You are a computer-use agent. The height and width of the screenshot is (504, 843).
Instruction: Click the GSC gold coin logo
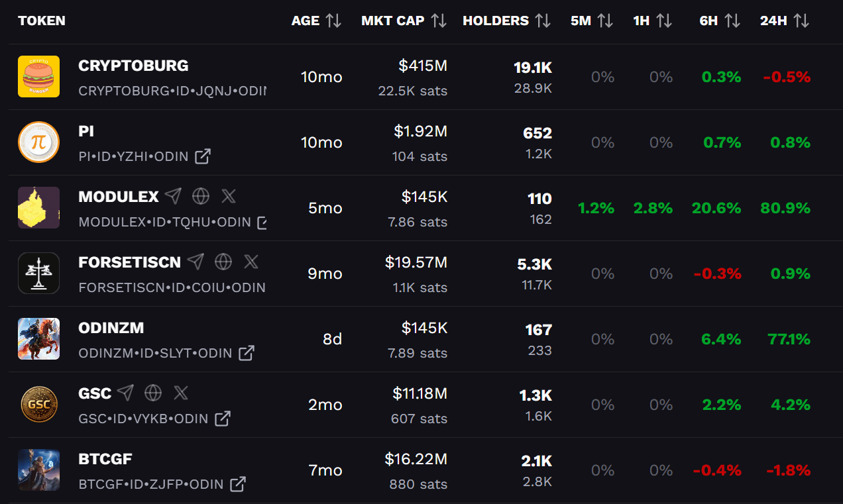tap(38, 404)
